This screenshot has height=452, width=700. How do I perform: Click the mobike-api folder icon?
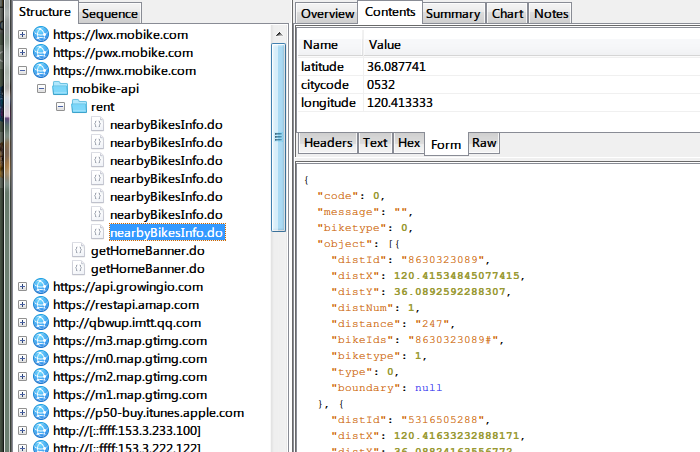60,88
